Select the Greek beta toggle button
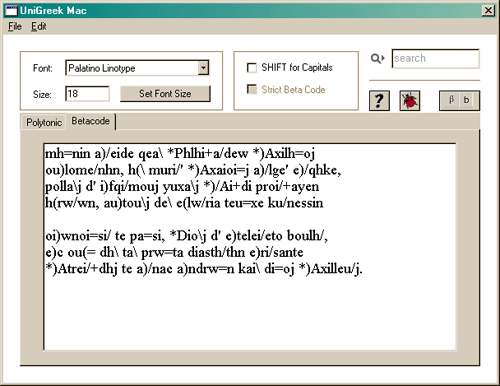The height and width of the screenshot is (386, 500). coord(451,100)
